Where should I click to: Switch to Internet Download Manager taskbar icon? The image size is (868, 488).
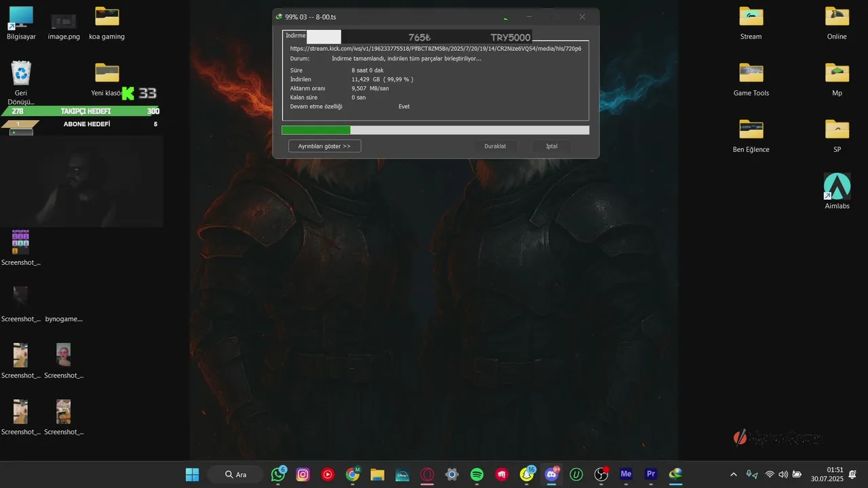[x=675, y=474]
